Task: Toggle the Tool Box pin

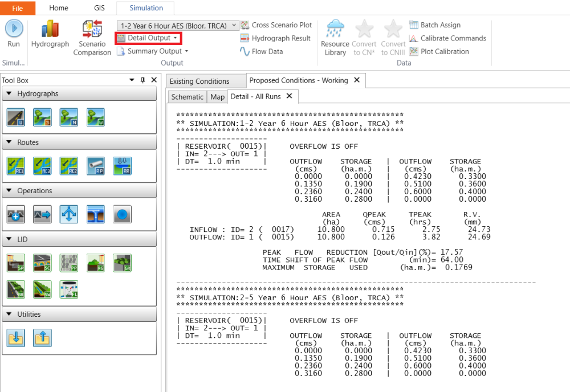Action: click(143, 80)
